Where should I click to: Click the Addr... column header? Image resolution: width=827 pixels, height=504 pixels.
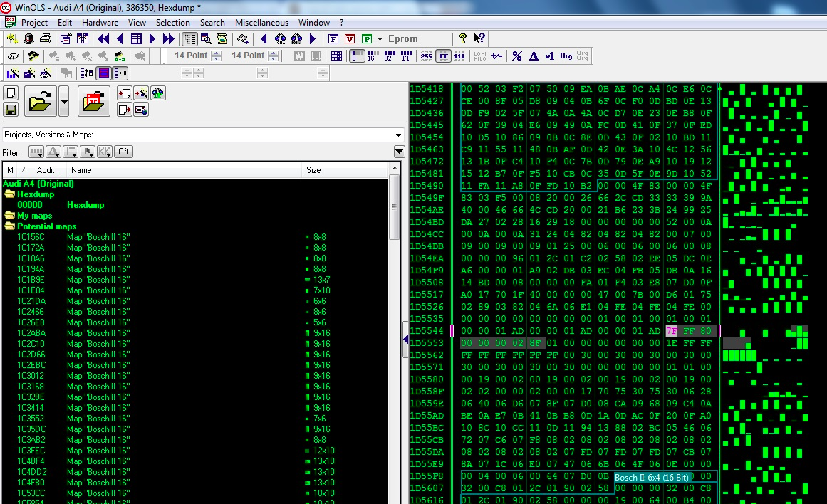click(x=48, y=169)
